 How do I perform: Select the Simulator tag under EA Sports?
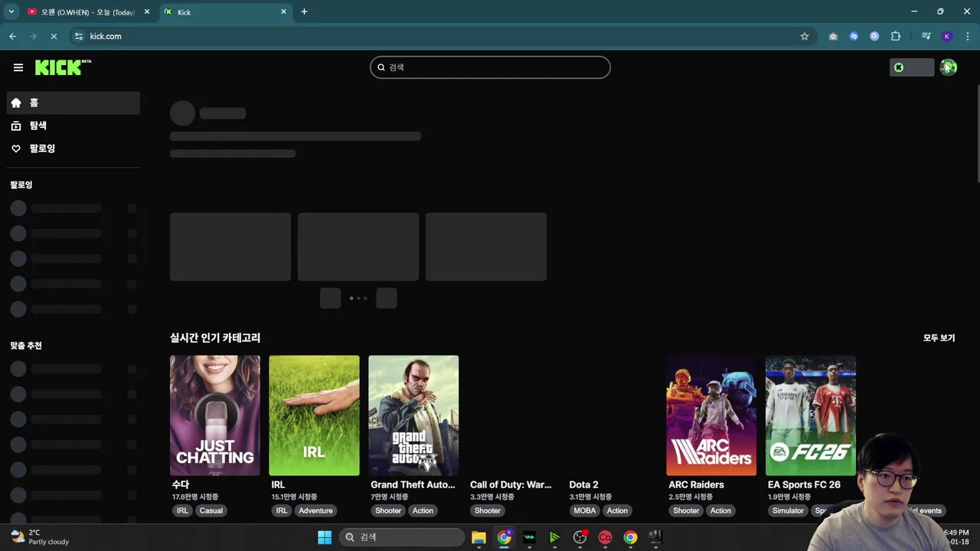point(788,510)
